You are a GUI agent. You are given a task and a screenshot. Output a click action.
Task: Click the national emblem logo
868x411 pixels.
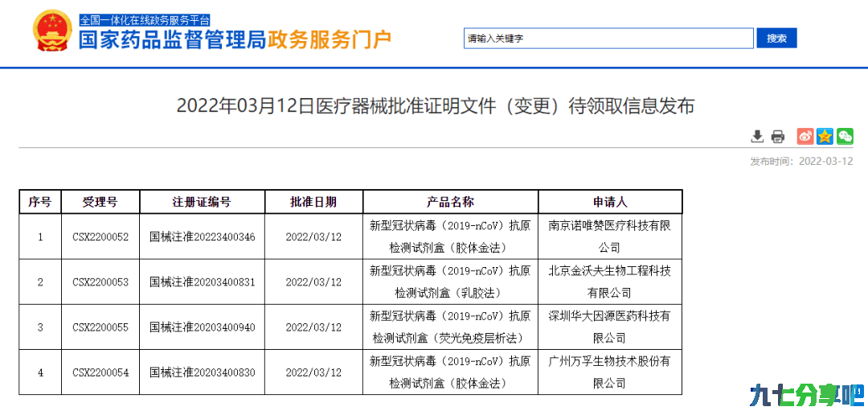pyautogui.click(x=52, y=31)
